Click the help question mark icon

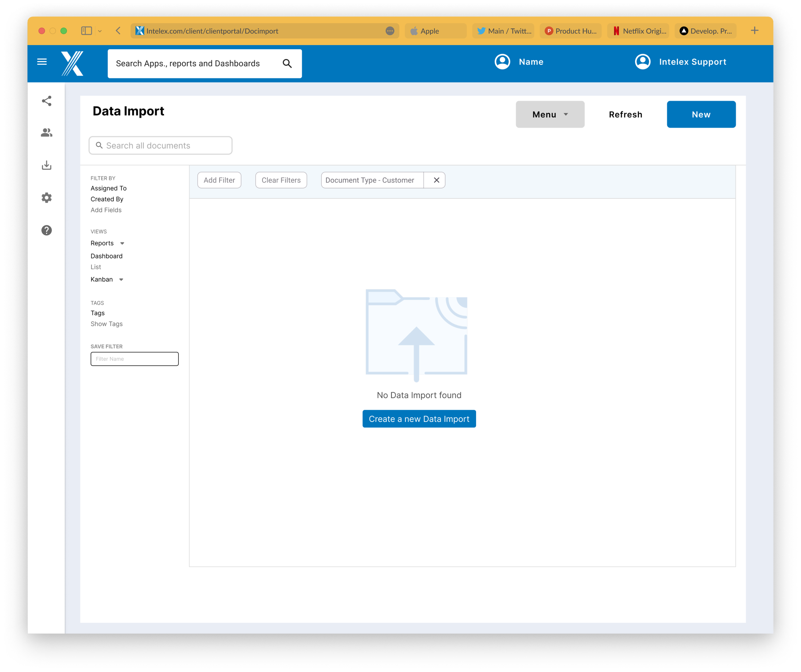[47, 231]
